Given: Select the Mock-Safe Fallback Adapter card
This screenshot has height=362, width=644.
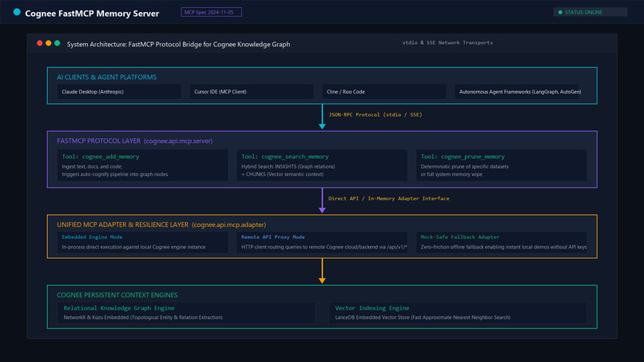Looking at the screenshot, I should [502, 242].
